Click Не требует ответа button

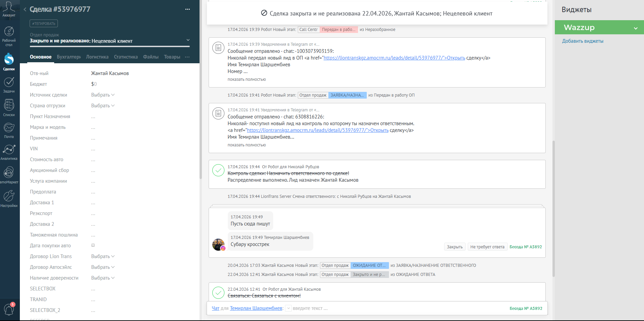pyautogui.click(x=487, y=247)
